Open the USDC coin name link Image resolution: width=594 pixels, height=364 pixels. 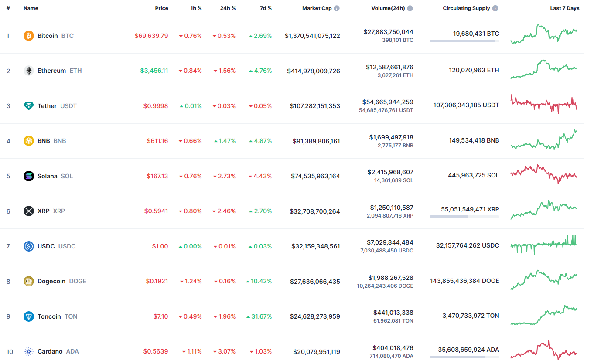coord(46,246)
